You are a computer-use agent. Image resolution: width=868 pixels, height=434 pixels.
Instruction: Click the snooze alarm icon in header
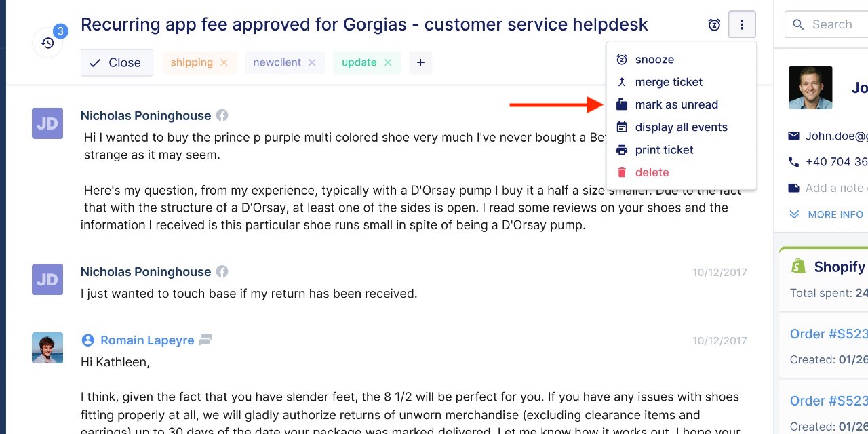[714, 25]
